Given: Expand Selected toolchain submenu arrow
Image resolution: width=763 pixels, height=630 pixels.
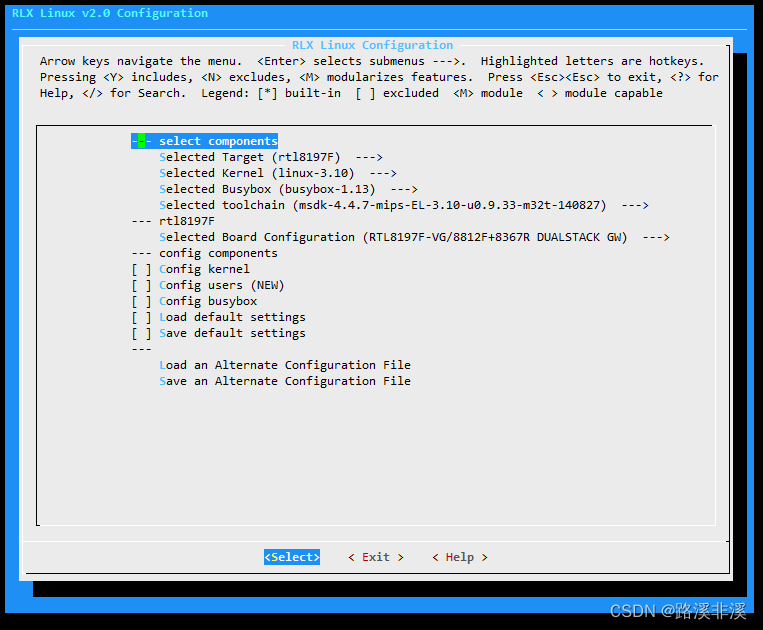Looking at the screenshot, I should point(635,205).
